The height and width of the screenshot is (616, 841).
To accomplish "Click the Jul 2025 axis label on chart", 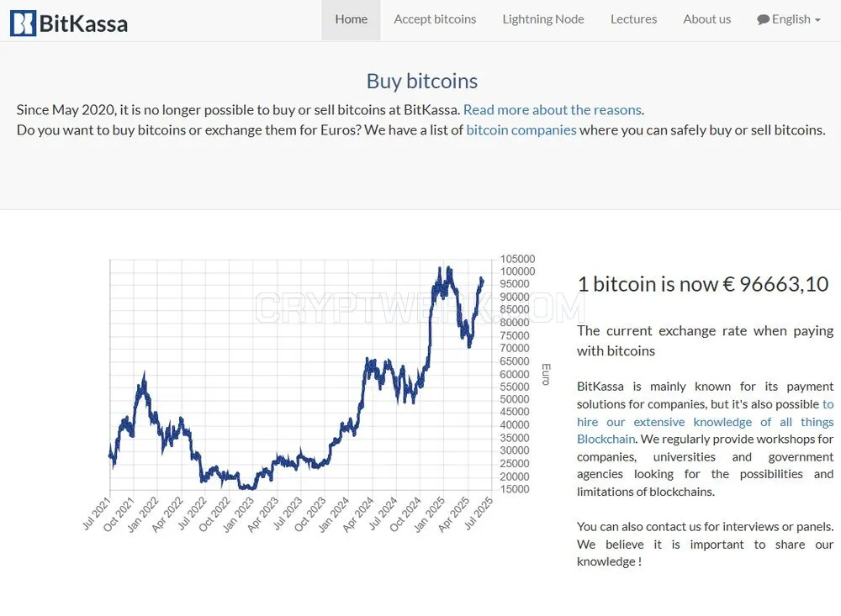I will (479, 513).
